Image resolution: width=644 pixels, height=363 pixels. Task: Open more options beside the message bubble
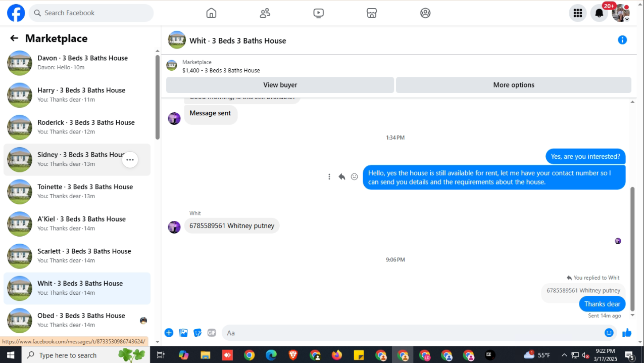329,176
